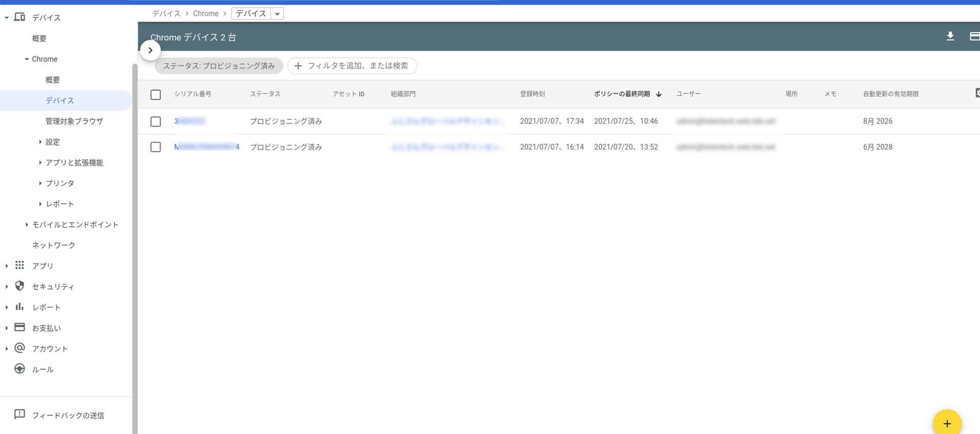The image size is (980, 434).
Task: Expand アプリと拡張機能 submenu
Action: 40,162
